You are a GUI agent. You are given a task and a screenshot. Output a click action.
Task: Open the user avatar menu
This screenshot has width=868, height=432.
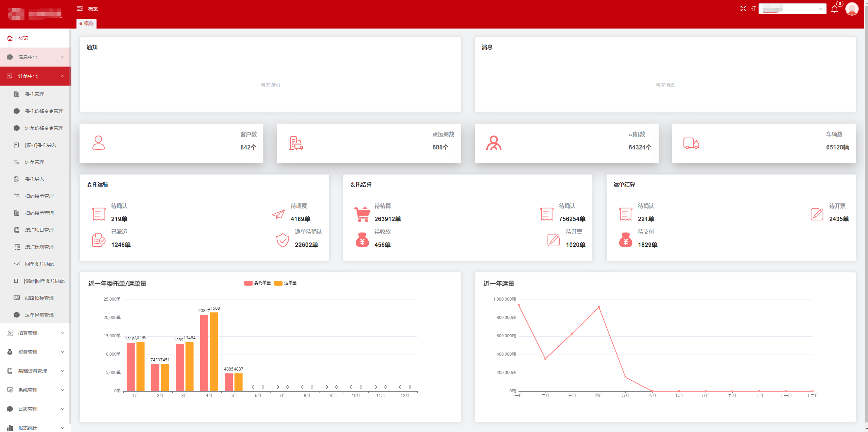click(x=852, y=9)
